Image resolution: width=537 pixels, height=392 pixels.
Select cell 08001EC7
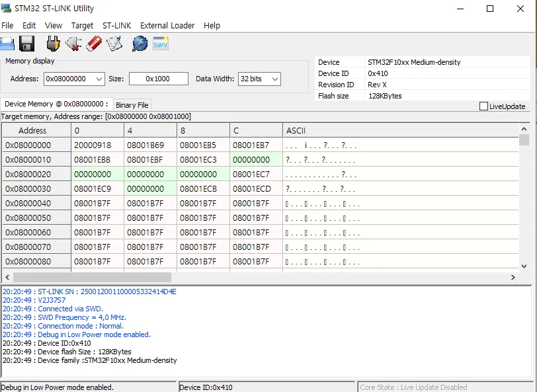coord(256,175)
